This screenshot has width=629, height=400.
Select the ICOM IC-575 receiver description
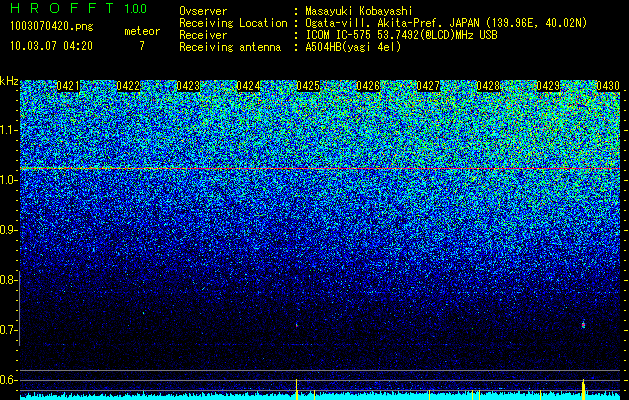point(401,35)
